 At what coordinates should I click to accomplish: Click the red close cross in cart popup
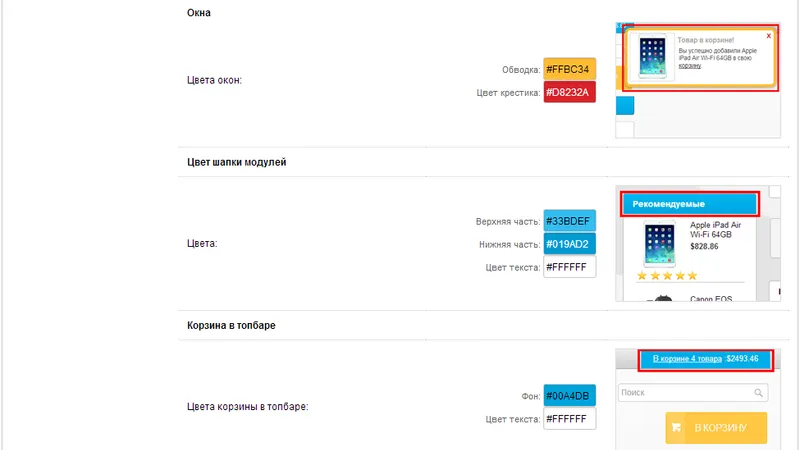(768, 36)
